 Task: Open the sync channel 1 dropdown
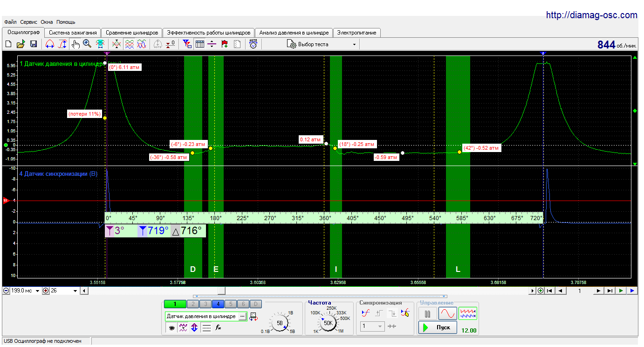click(373, 326)
